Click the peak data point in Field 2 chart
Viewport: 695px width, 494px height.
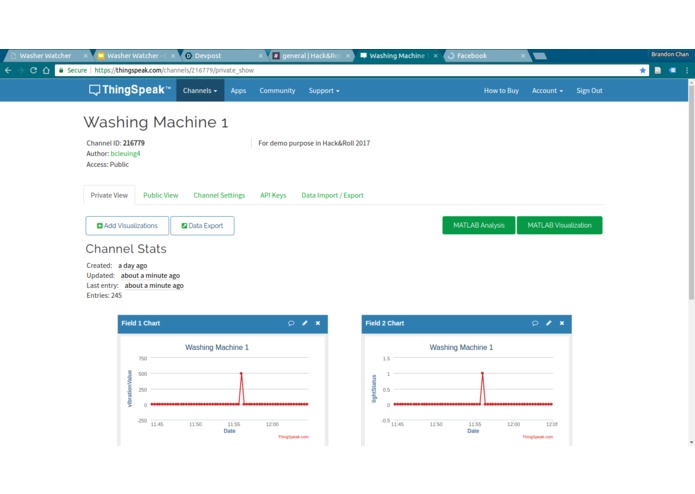(x=482, y=373)
